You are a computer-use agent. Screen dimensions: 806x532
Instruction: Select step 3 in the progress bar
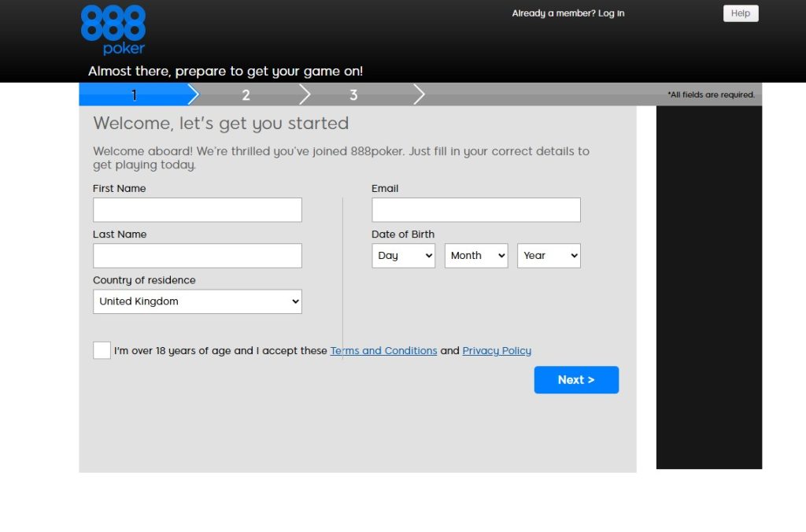(353, 94)
